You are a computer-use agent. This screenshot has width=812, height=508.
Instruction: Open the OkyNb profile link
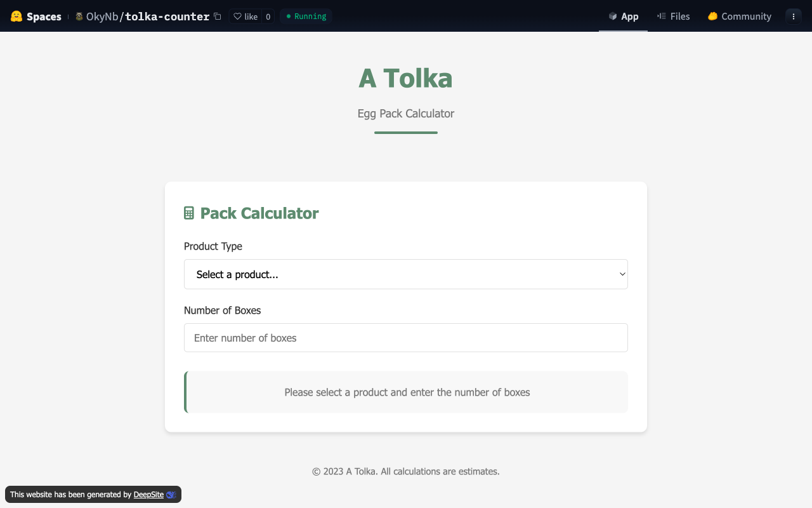tap(102, 17)
